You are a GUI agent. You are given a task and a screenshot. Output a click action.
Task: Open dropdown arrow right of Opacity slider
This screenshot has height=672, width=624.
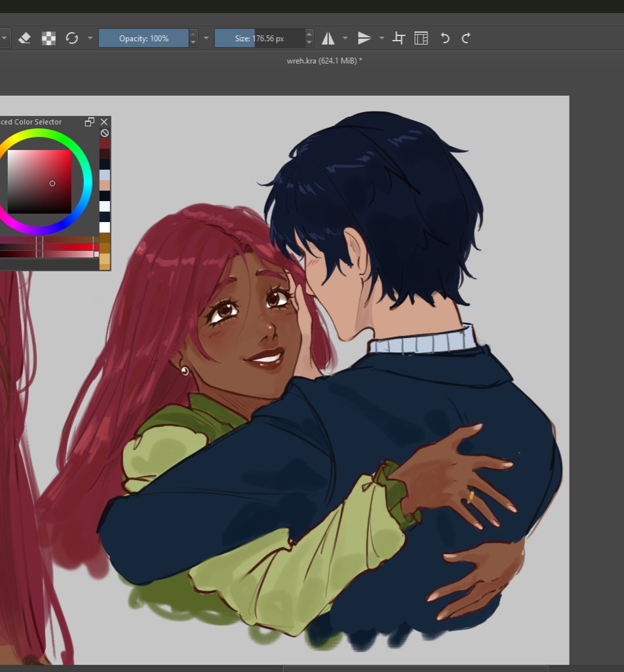click(x=206, y=38)
